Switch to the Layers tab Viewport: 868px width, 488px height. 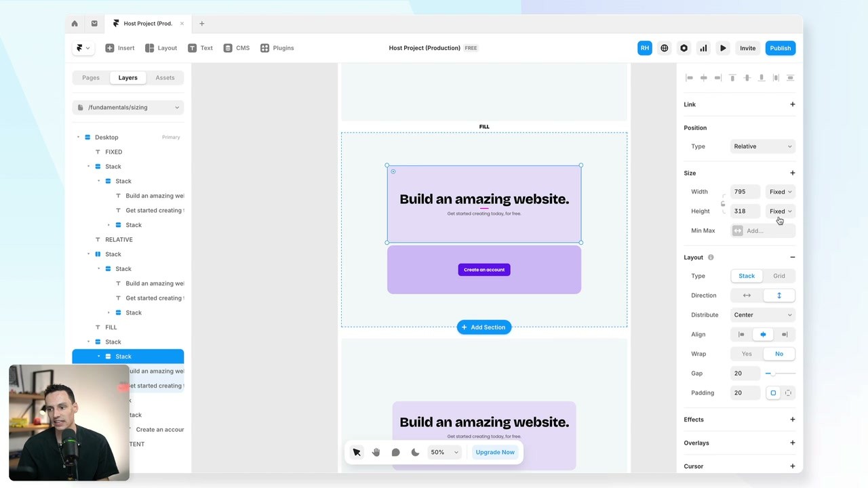(128, 78)
